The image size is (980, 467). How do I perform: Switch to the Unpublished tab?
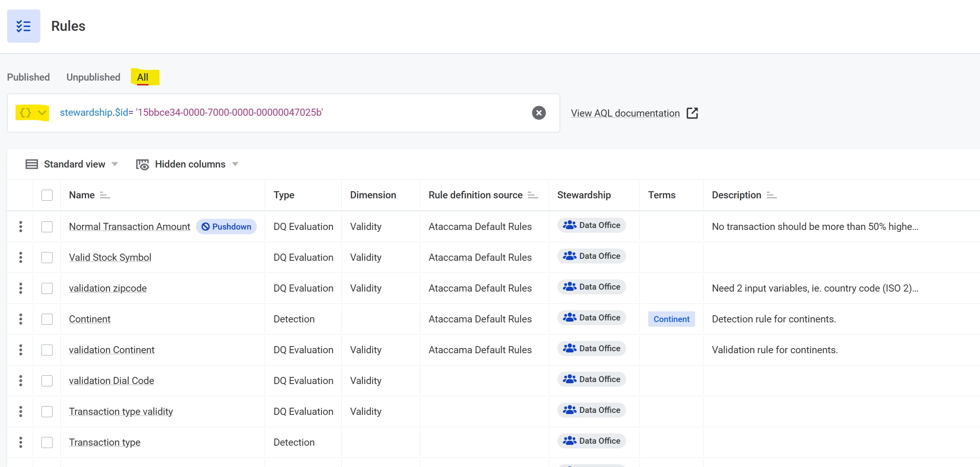pos(93,77)
